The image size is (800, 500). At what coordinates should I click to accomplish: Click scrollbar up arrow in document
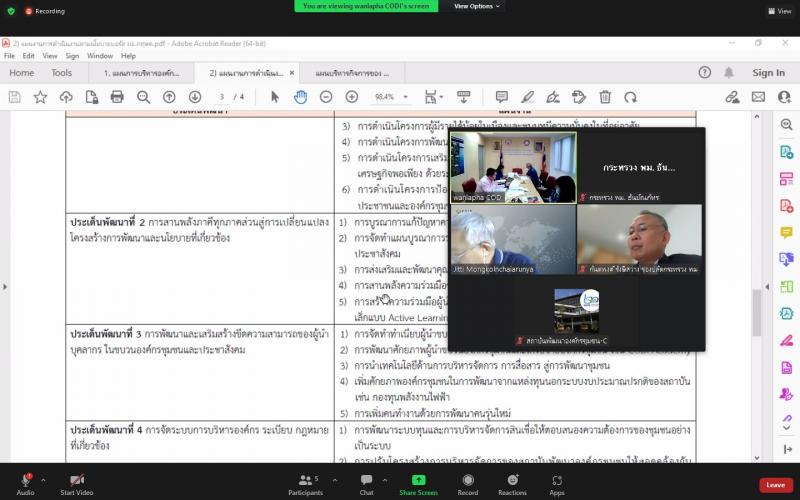click(x=757, y=117)
